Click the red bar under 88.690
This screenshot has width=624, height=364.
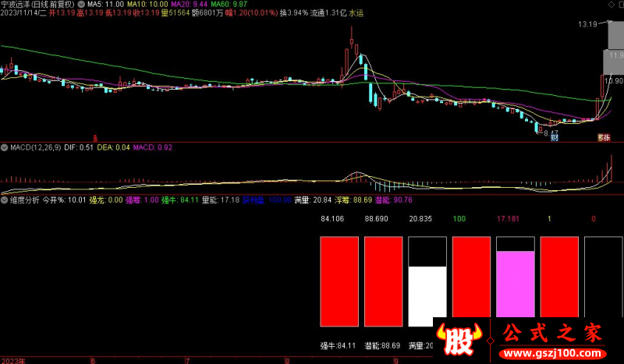tap(383, 281)
